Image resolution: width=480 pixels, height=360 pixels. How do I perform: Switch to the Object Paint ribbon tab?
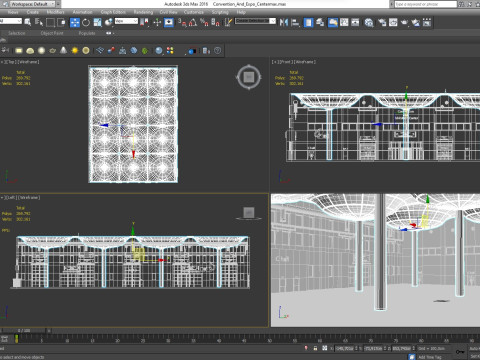point(52,33)
